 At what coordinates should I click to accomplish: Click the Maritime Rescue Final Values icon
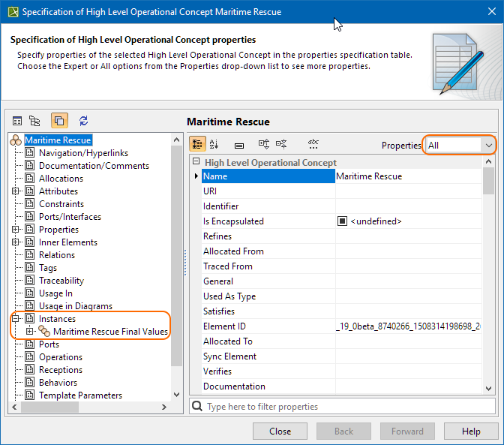(x=44, y=331)
